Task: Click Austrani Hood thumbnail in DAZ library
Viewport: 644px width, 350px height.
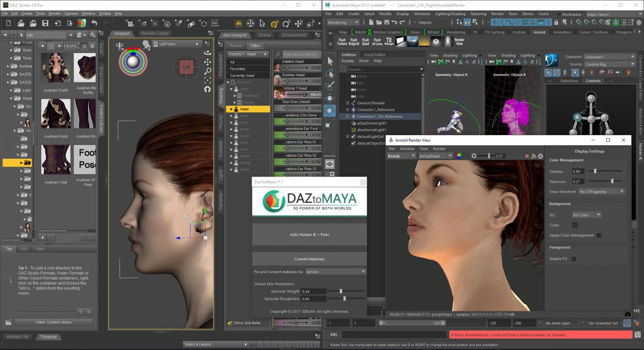Action: pyautogui.click(x=56, y=114)
